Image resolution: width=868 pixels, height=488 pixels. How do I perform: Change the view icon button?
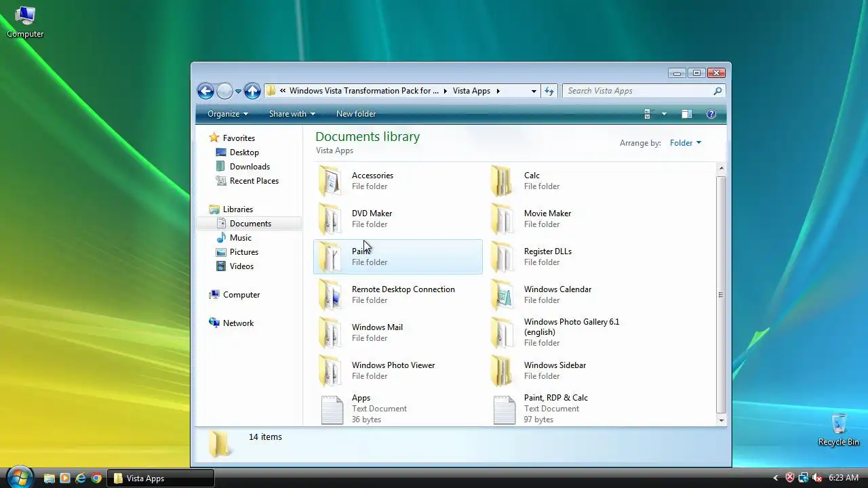pyautogui.click(x=647, y=114)
